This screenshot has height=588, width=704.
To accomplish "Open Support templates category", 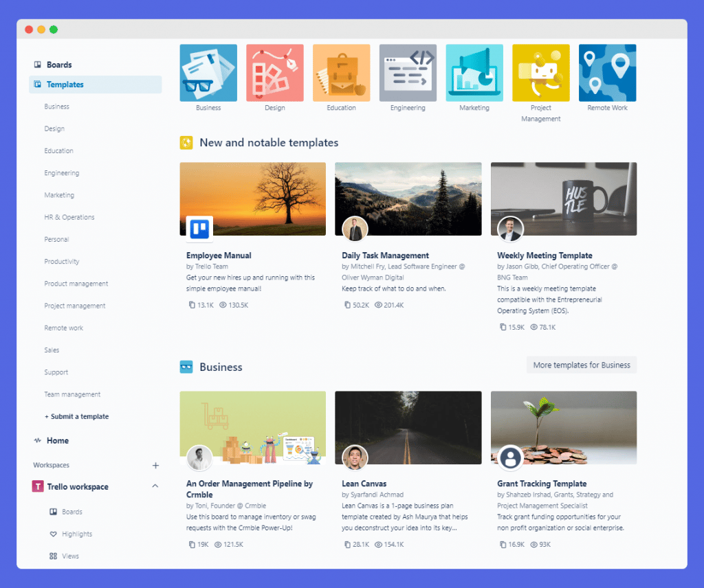I will pyautogui.click(x=56, y=372).
